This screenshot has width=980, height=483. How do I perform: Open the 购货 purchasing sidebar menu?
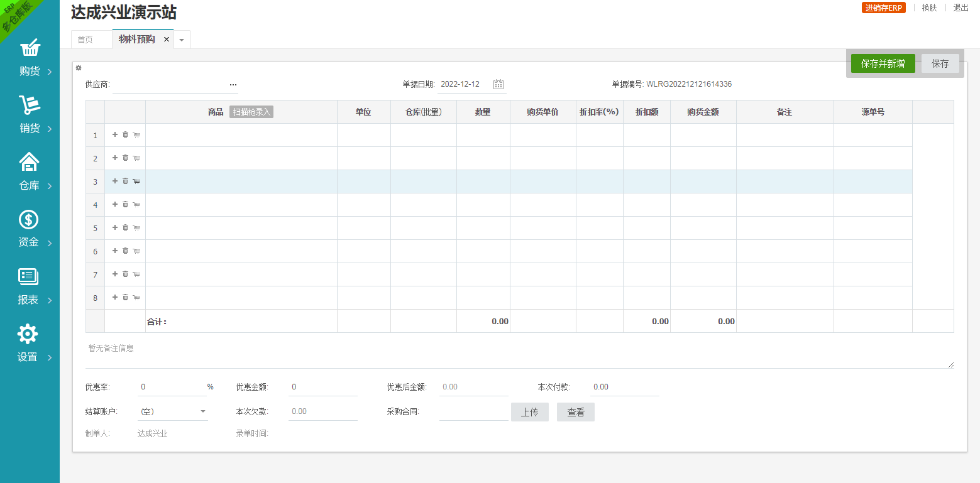click(x=30, y=58)
